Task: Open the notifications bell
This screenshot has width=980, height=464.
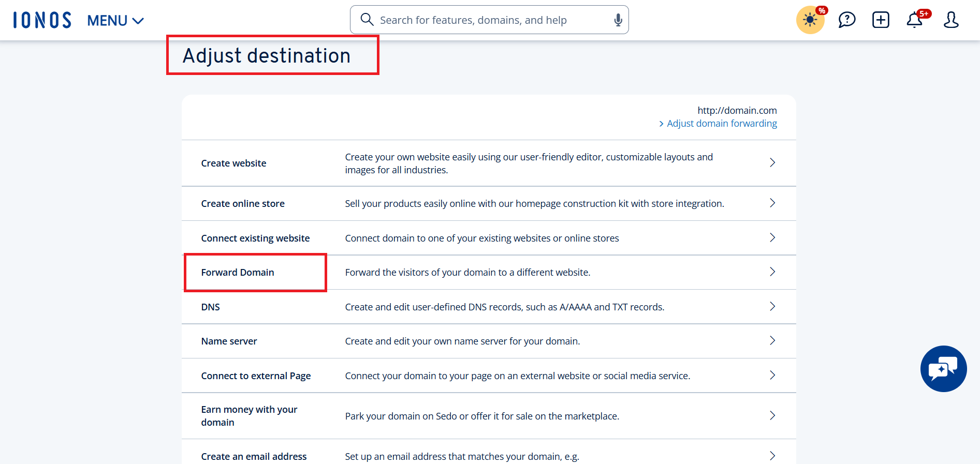Action: (x=914, y=20)
